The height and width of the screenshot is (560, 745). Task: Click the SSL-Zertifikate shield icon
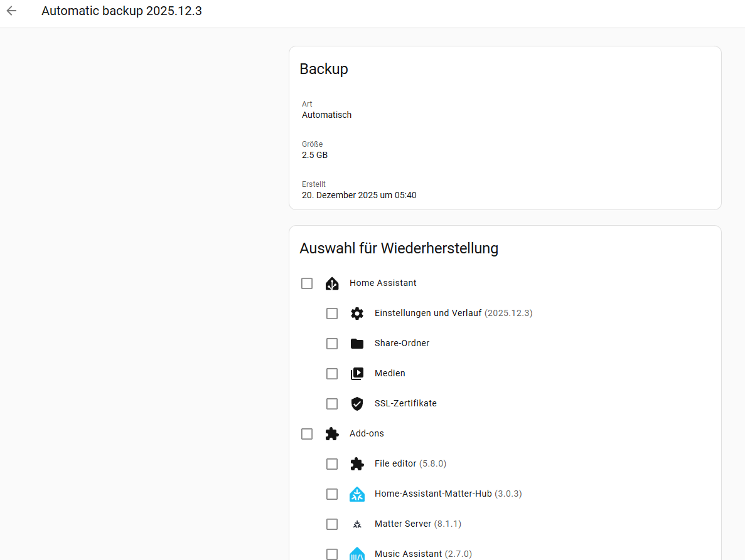click(357, 404)
